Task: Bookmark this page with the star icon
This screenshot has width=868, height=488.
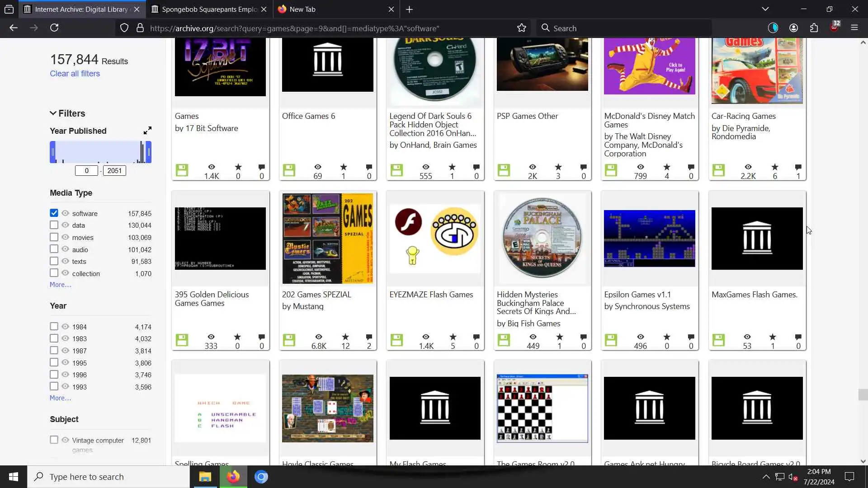Action: coord(522,28)
